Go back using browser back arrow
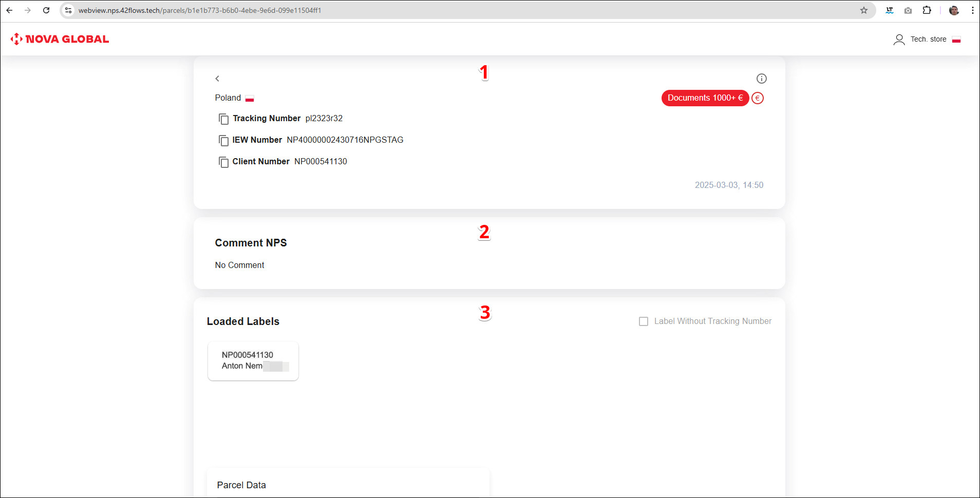 9,10
